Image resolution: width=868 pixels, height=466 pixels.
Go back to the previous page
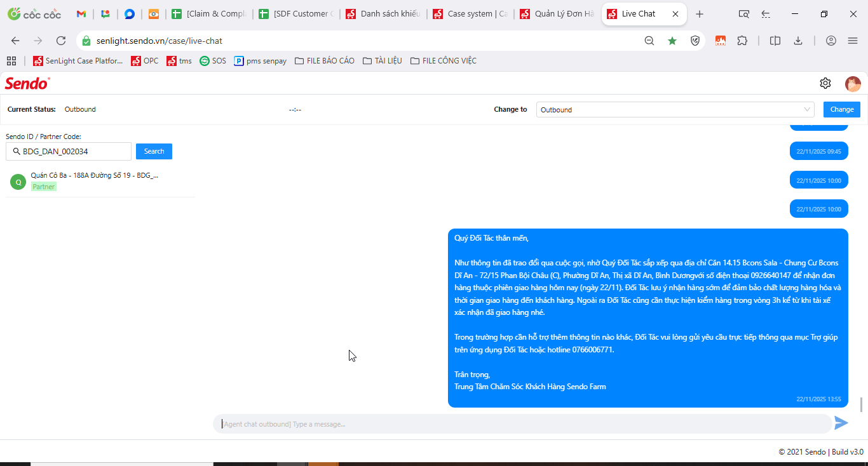coord(15,41)
